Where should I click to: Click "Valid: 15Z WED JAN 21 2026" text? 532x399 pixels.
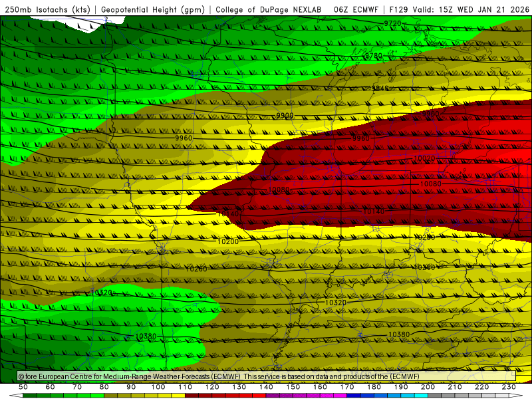(471, 9)
